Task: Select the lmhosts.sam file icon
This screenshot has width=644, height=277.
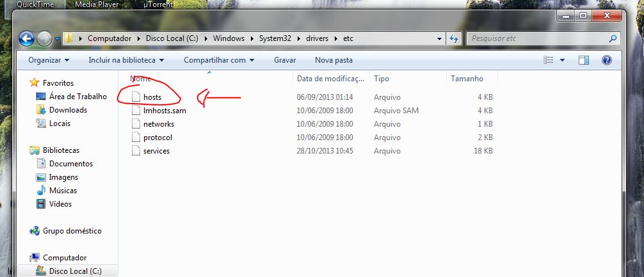Action: point(136,111)
